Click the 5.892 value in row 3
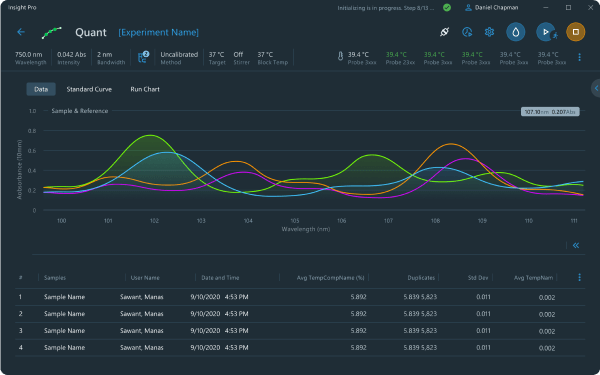The height and width of the screenshot is (375, 600). click(359, 331)
